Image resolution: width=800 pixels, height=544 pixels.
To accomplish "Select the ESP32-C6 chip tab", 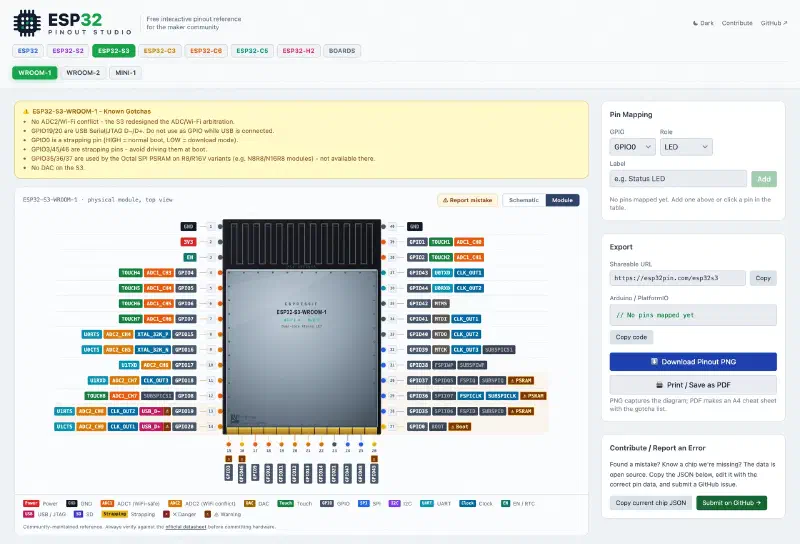I will coord(206,51).
